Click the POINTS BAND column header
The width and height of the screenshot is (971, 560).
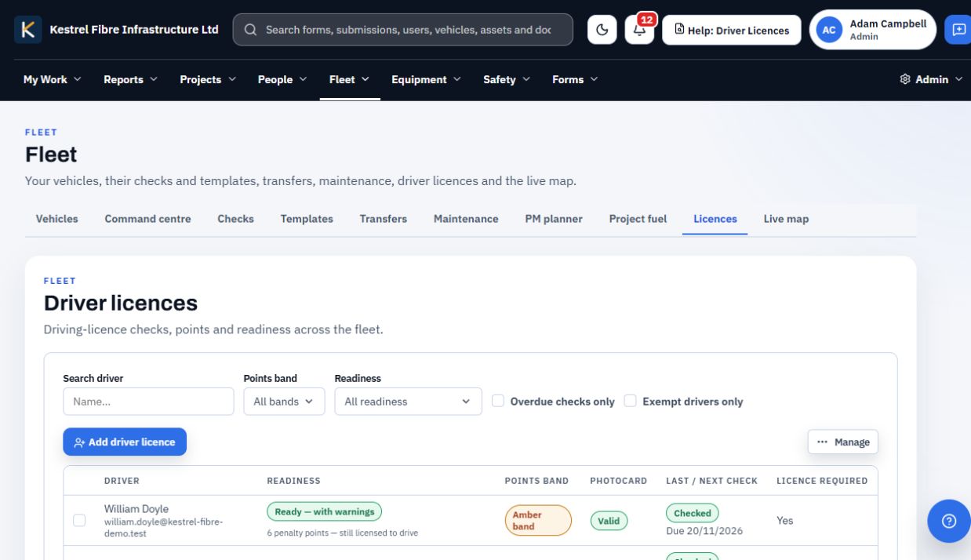pyautogui.click(x=536, y=481)
